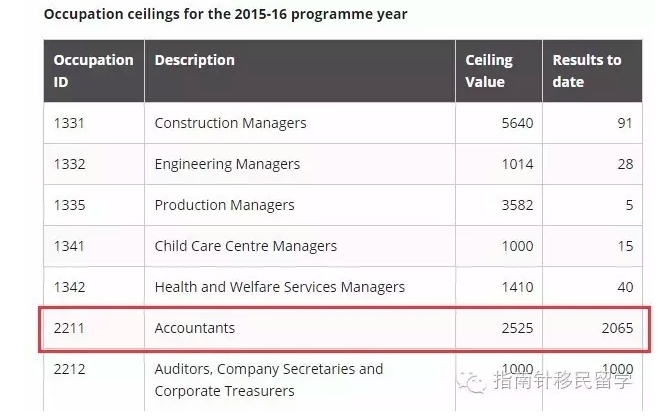Select the Production Managers description cell
Screen dimensions: 669x418
224,205
